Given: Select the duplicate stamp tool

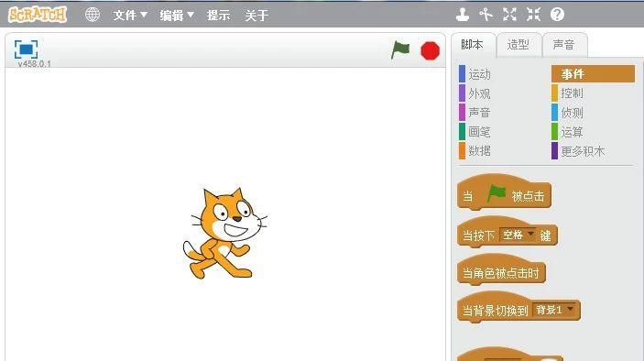Looking at the screenshot, I should (463, 15).
